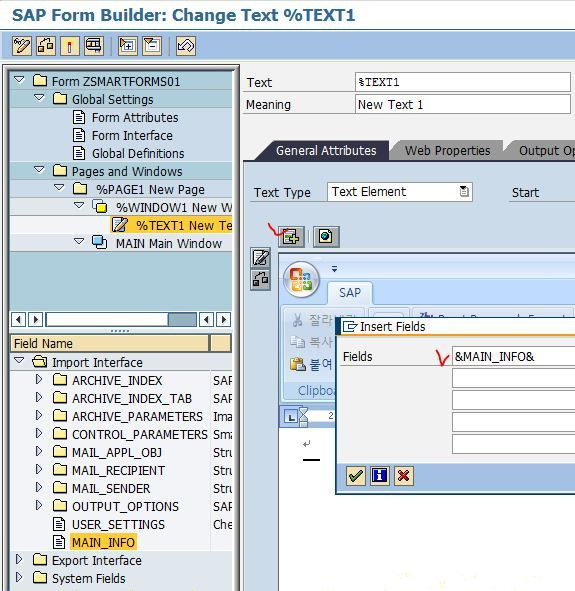Select the SAP ribbon tab

(x=350, y=292)
